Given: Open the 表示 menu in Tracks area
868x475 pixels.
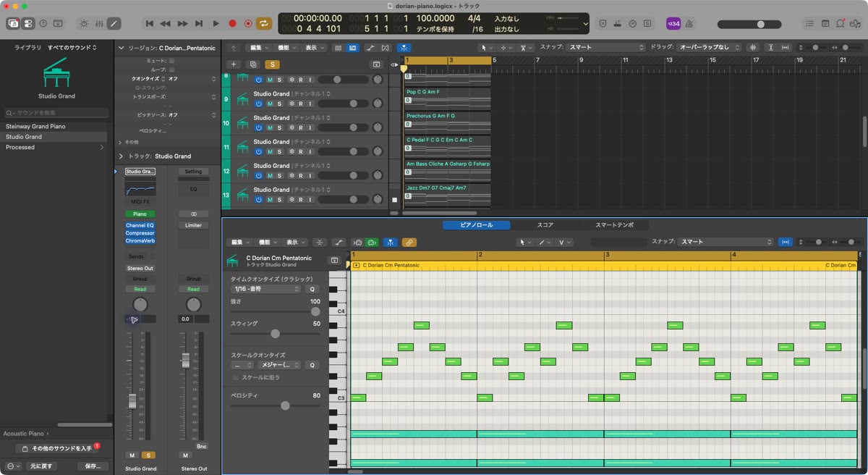Looking at the screenshot, I should pyautogui.click(x=314, y=48).
